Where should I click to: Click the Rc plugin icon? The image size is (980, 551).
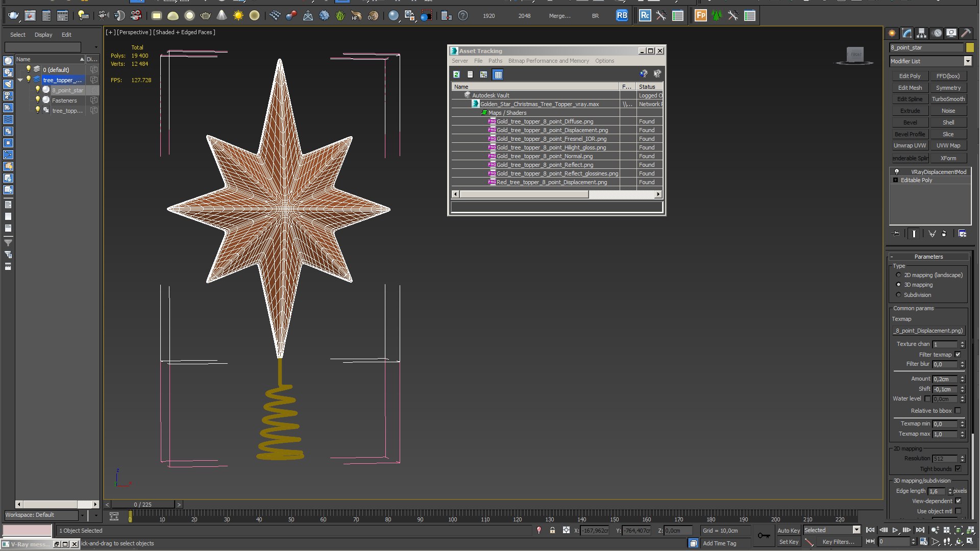[x=645, y=15]
